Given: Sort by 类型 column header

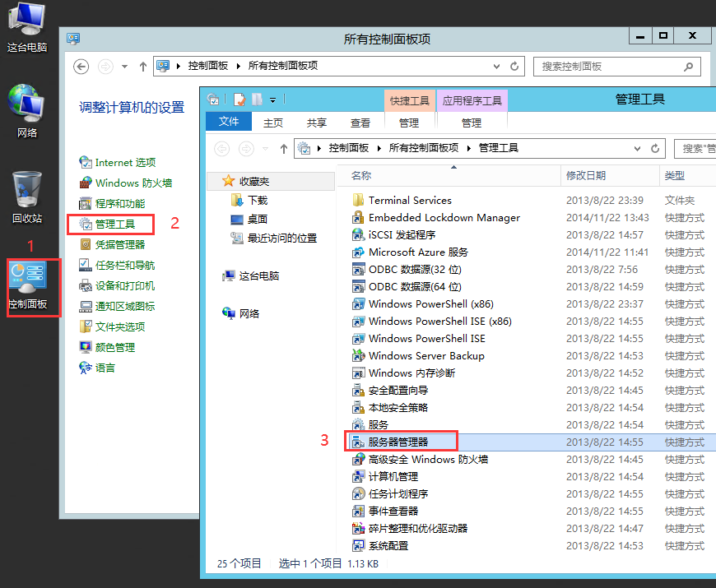Looking at the screenshot, I should point(675,176).
